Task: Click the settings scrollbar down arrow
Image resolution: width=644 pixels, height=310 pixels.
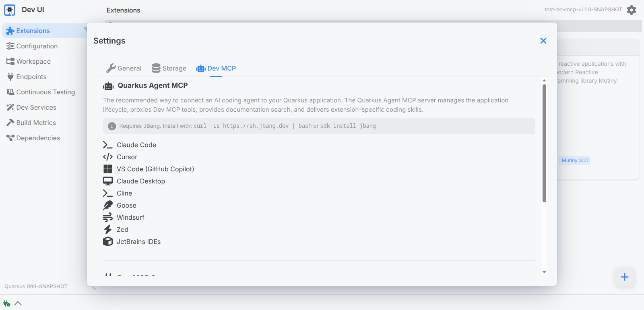Action: point(544,273)
